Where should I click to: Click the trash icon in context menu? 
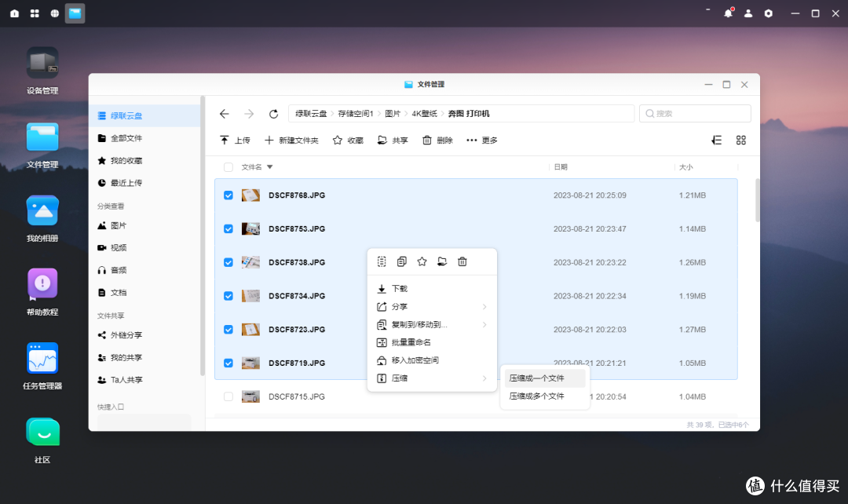tap(462, 261)
